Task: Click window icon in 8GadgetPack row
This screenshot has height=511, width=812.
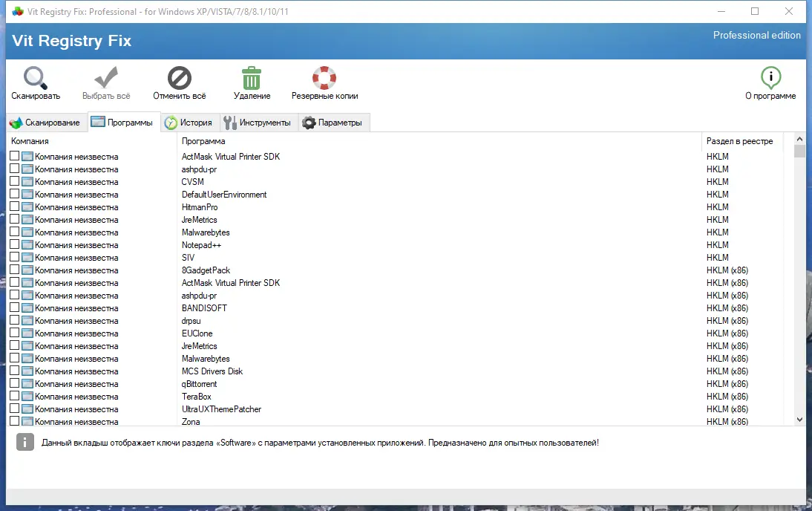Action: tap(27, 270)
